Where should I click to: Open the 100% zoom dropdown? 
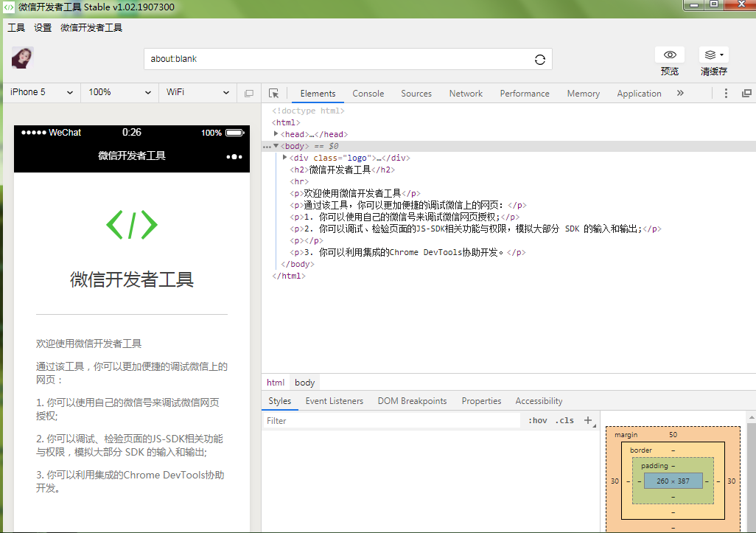coord(119,92)
